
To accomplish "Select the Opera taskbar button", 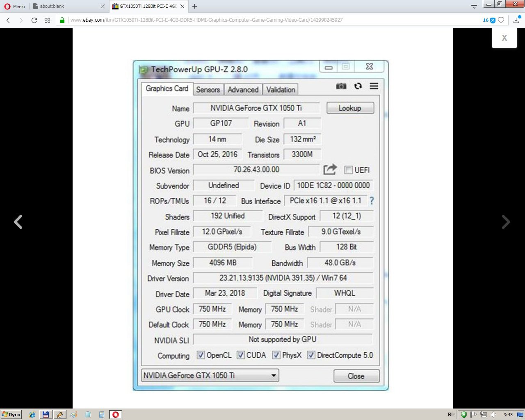I will (116, 415).
